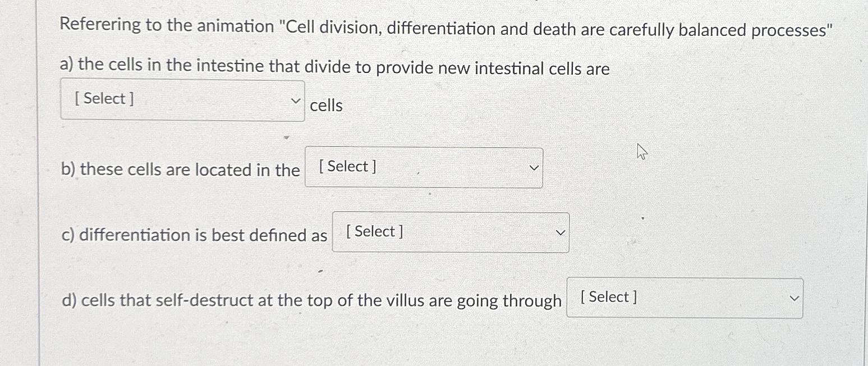Click the chevron on the first [Select] box

coord(296,99)
